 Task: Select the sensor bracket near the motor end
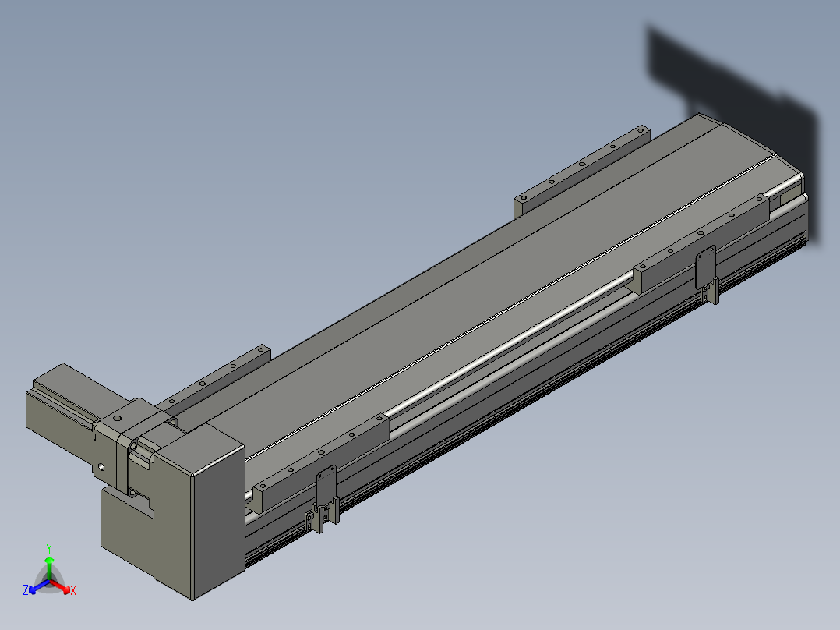[x=325, y=499]
